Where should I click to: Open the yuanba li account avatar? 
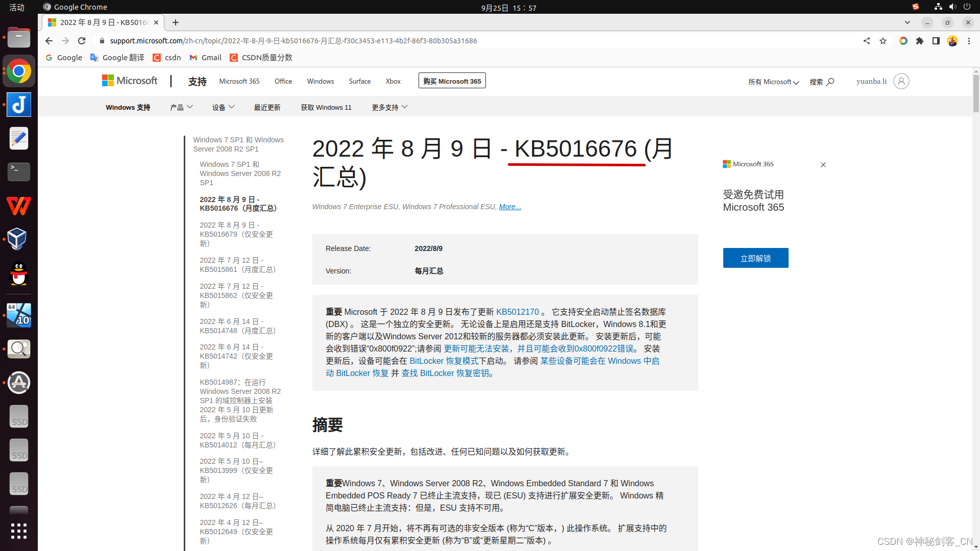point(901,81)
